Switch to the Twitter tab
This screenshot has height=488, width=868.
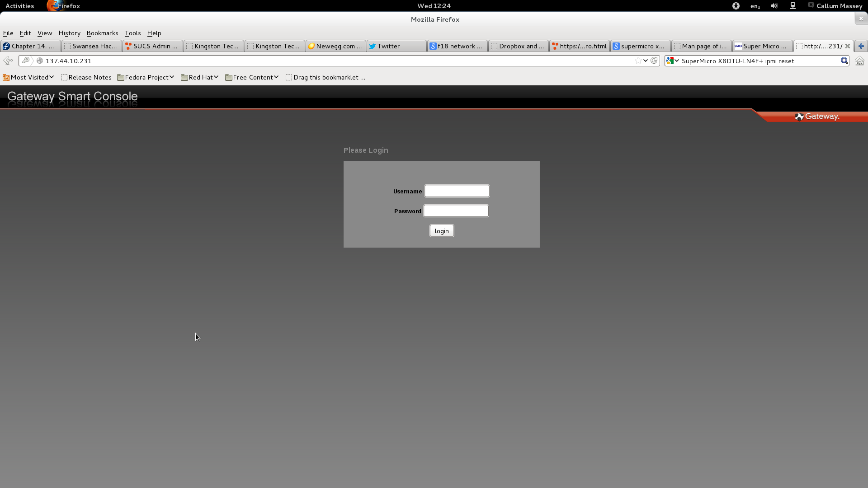(396, 46)
